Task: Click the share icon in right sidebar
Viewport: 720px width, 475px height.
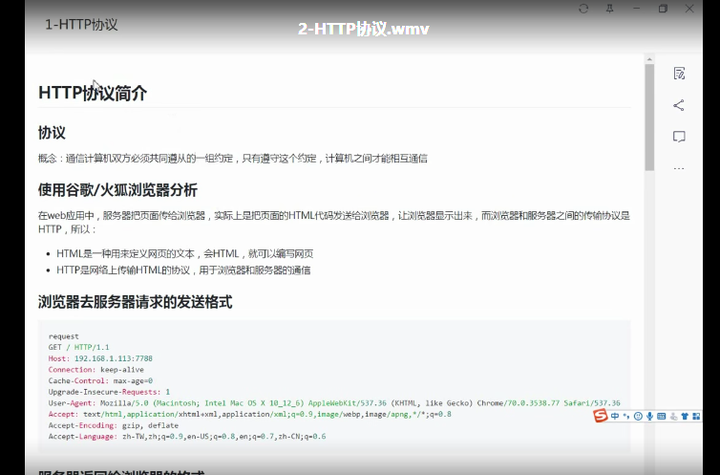Action: (x=679, y=105)
